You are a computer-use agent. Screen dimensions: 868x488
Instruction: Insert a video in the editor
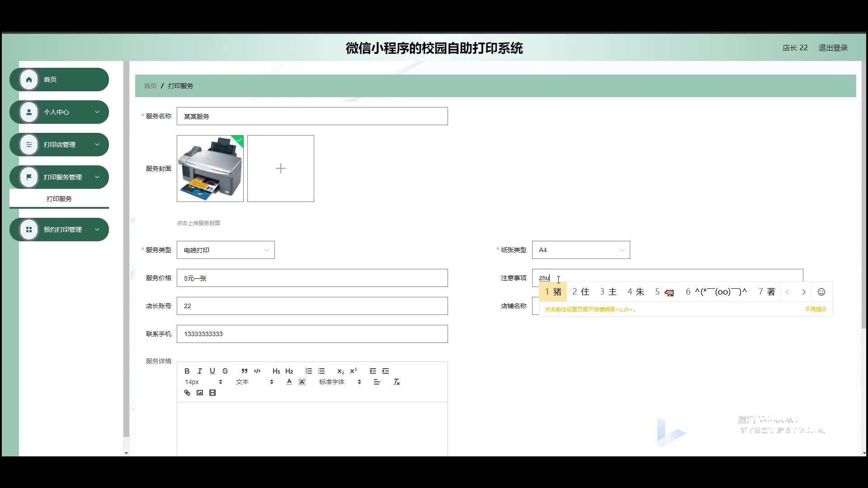pyautogui.click(x=212, y=393)
